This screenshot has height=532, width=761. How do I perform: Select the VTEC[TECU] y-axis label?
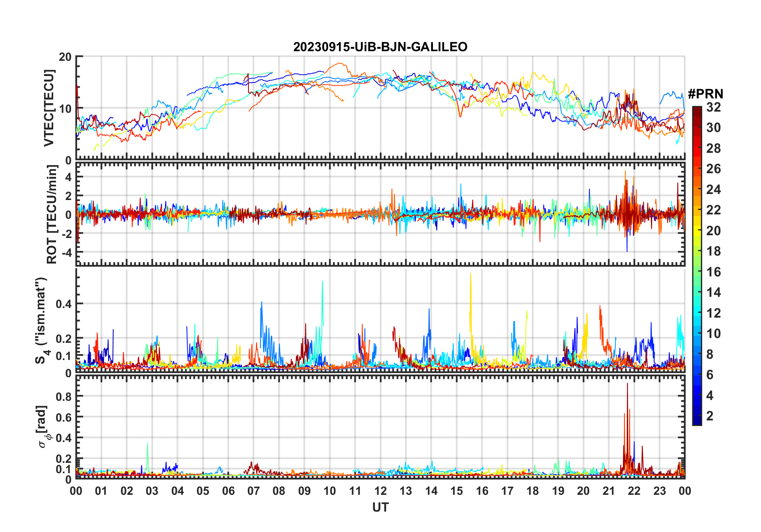[49, 108]
